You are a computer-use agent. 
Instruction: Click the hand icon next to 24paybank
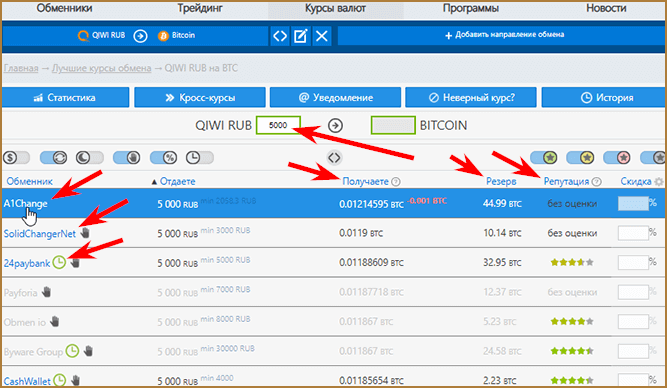(75, 262)
